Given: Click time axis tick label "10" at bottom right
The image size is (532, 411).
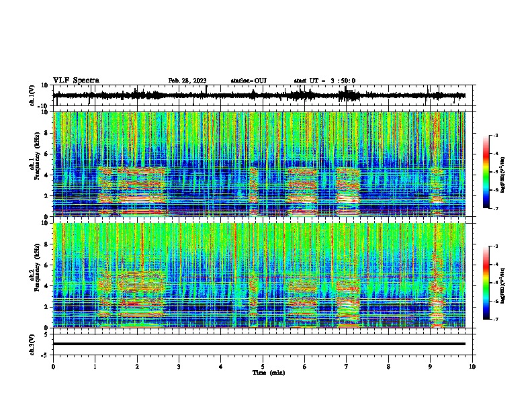Looking at the screenshot, I should (472, 367).
